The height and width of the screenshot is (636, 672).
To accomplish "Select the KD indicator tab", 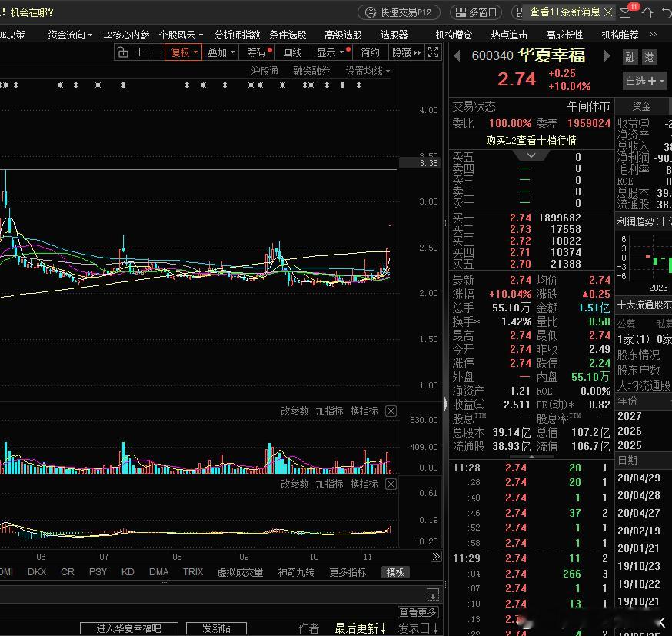I will [x=128, y=572].
